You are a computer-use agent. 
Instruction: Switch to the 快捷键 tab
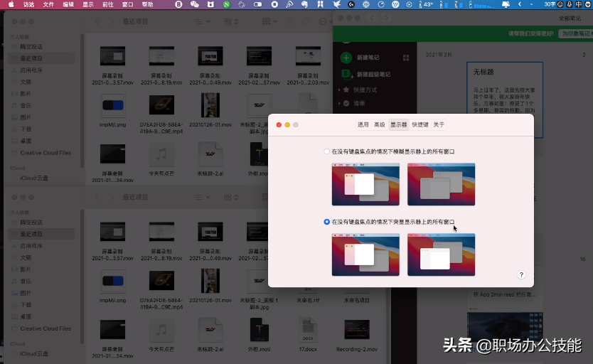(420, 124)
